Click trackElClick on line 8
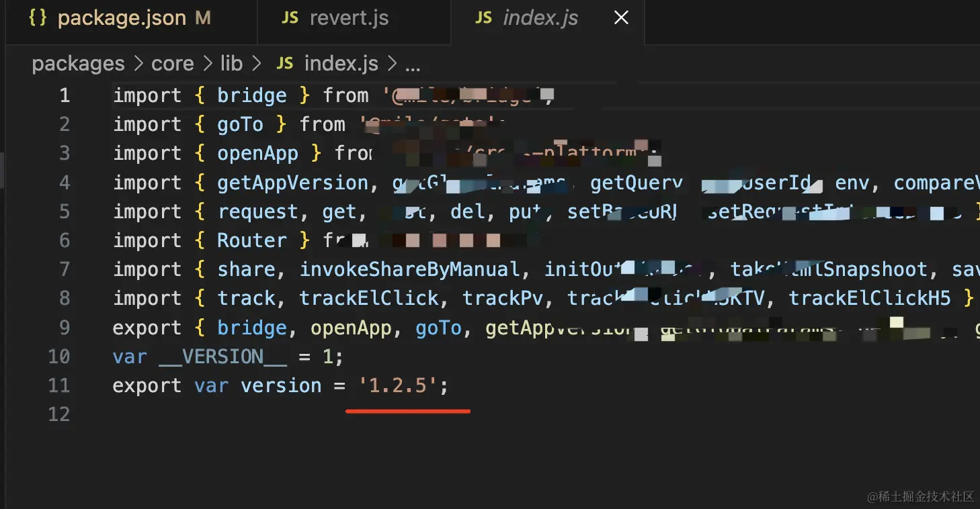 point(369,298)
